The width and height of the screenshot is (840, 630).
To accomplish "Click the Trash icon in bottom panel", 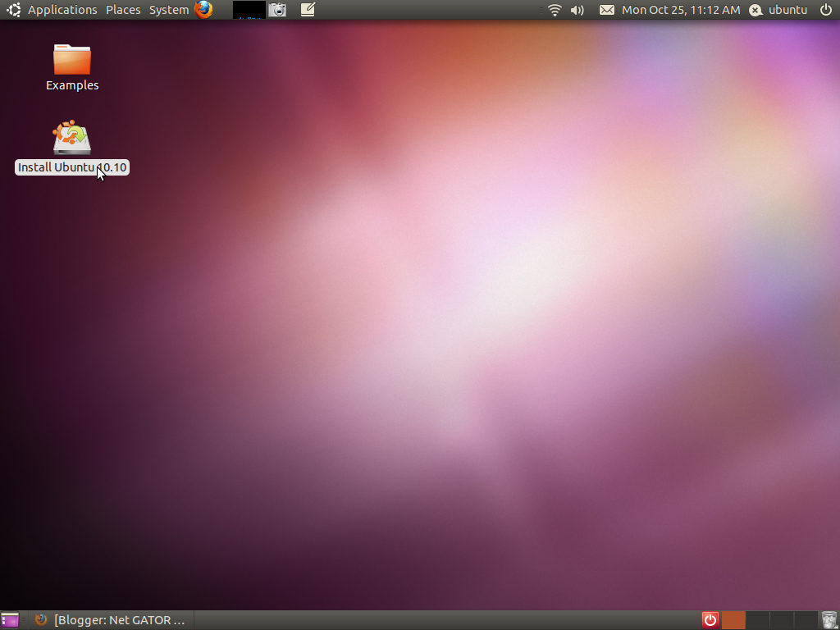I will click(829, 620).
